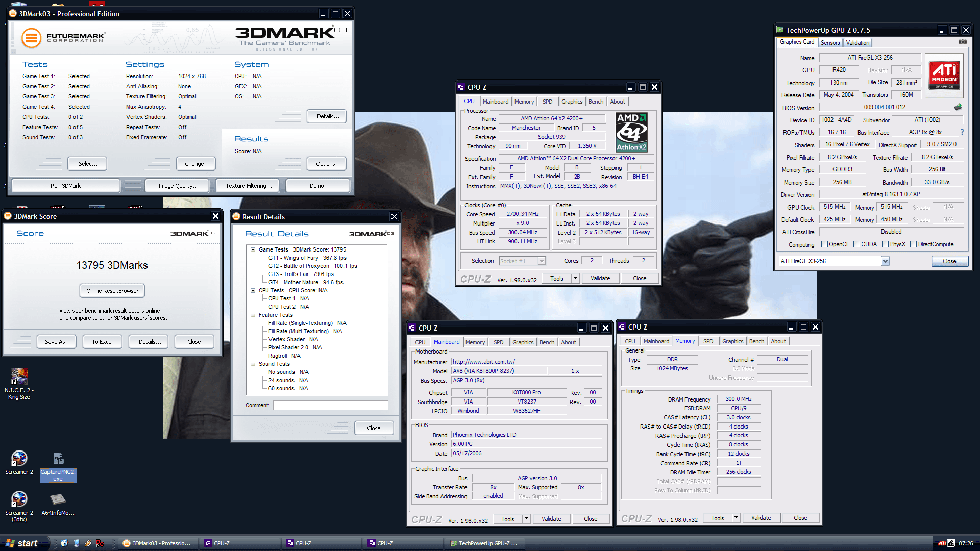The width and height of the screenshot is (980, 551).
Task: Click the ATI tray icon
Action: pos(942,543)
